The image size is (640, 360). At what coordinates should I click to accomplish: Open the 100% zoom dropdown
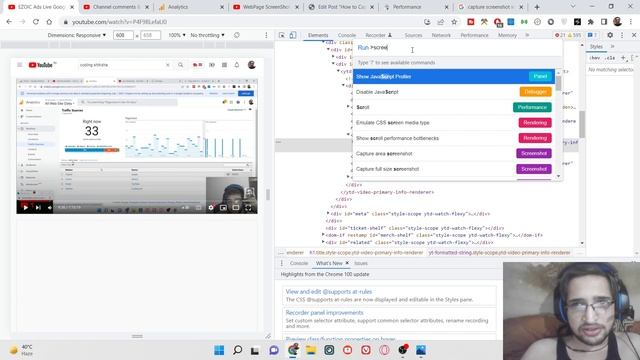[177, 36]
